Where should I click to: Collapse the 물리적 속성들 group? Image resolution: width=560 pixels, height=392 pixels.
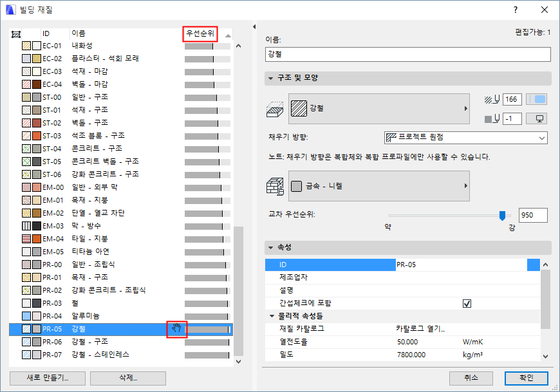pyautogui.click(x=272, y=316)
